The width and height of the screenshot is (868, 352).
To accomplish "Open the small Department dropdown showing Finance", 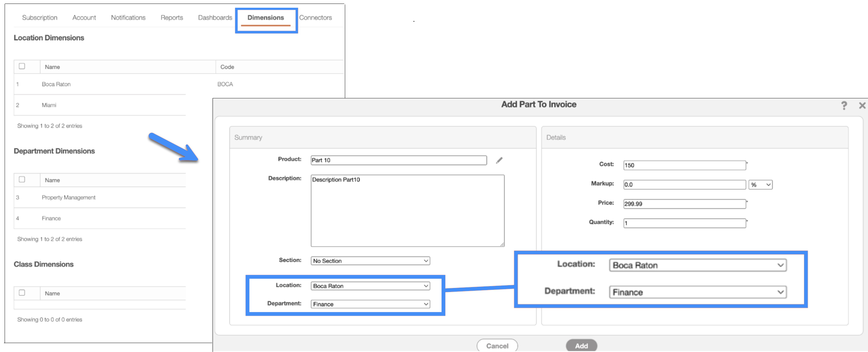I will [x=370, y=304].
